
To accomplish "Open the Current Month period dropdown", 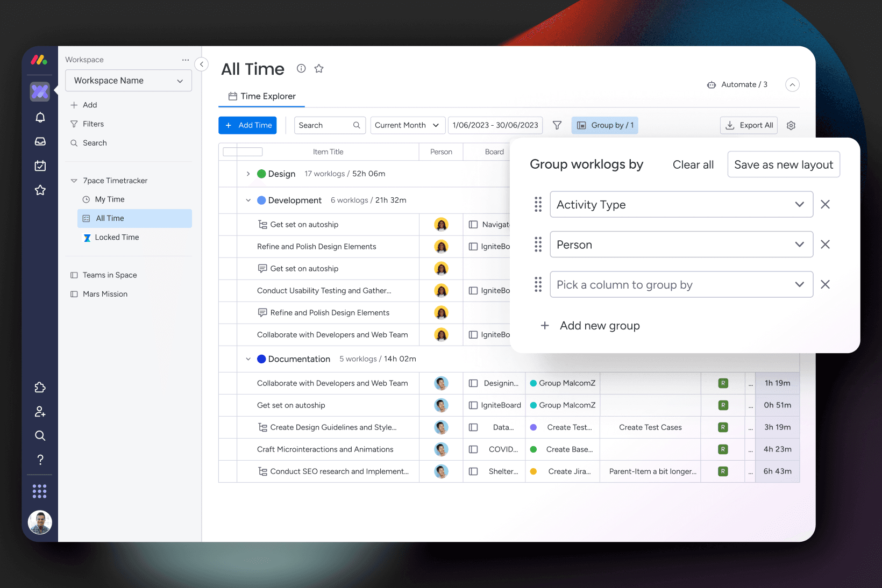I will click(408, 125).
